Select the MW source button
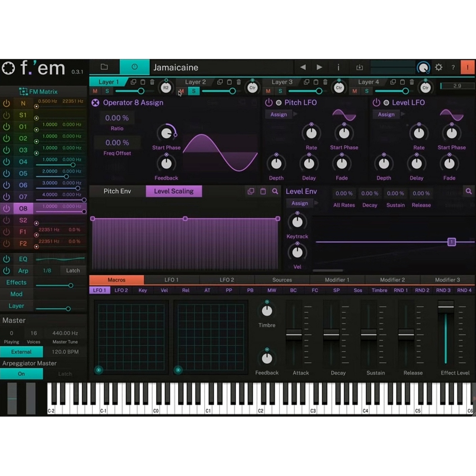This screenshot has height=476, width=476. (272, 290)
